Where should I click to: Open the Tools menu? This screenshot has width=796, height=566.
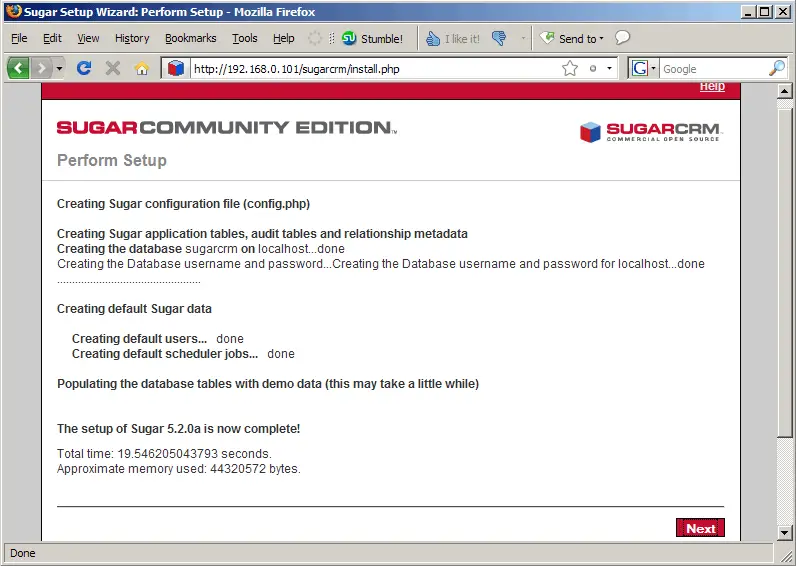coord(245,38)
